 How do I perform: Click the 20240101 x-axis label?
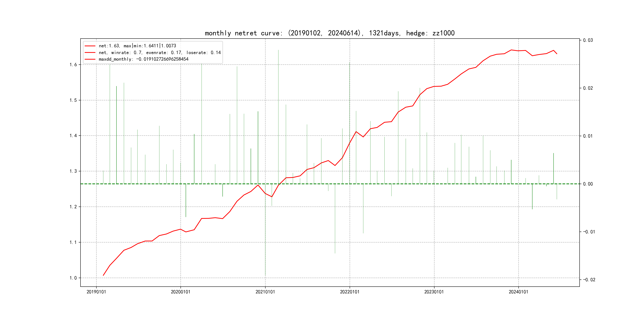coord(519,292)
